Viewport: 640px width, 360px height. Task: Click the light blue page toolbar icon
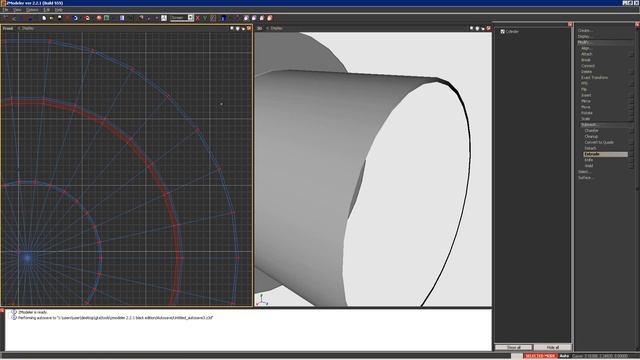(x=122, y=18)
